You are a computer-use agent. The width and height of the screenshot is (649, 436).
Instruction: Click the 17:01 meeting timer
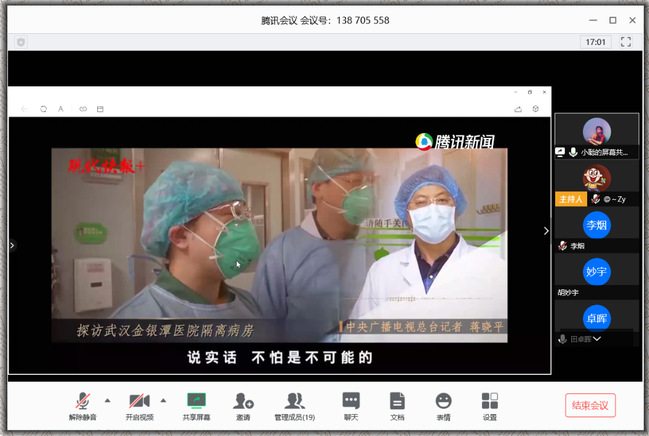pos(595,42)
